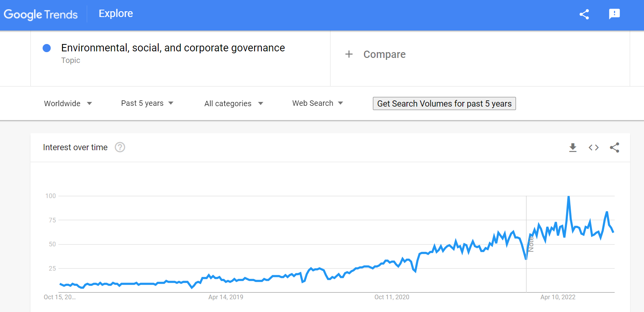
Task: Click the share icon in the blue header
Action: tap(584, 14)
